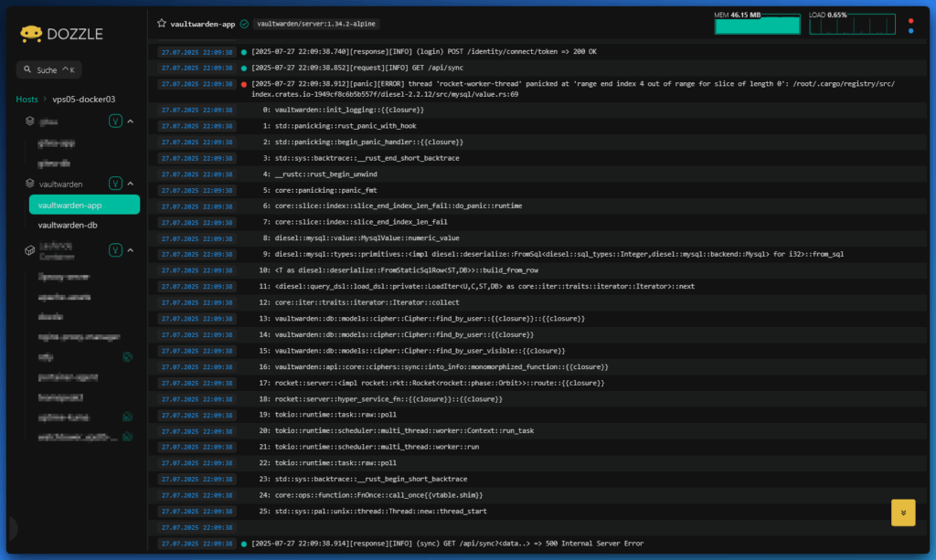This screenshot has height=560, width=936.
Task: Select frame 19 tokio task raw poll line
Action: point(328,415)
